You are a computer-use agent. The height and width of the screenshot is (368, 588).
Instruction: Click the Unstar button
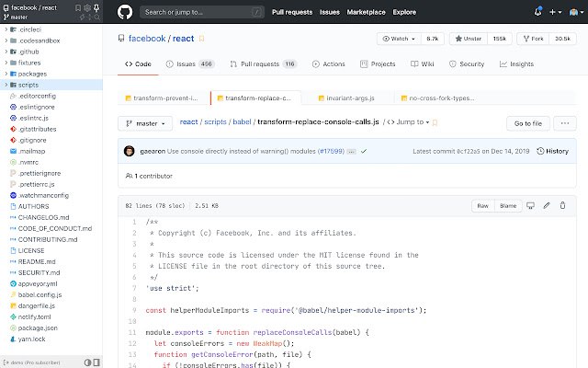469,39
